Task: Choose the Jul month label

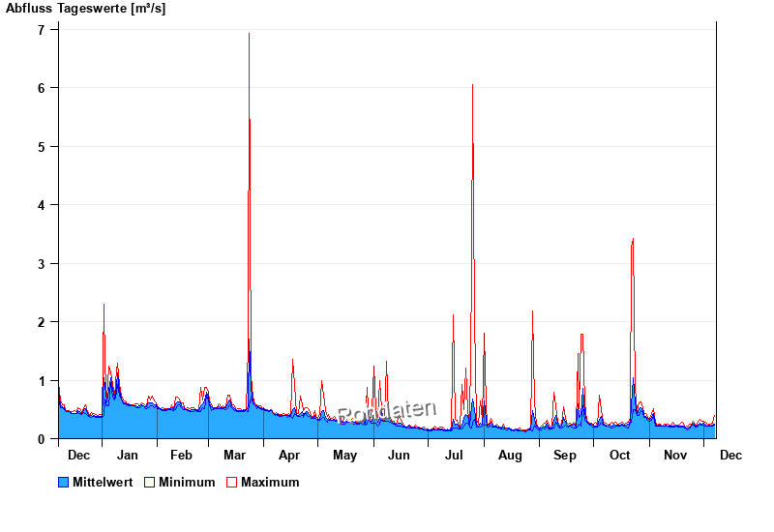Action: pyautogui.click(x=455, y=455)
